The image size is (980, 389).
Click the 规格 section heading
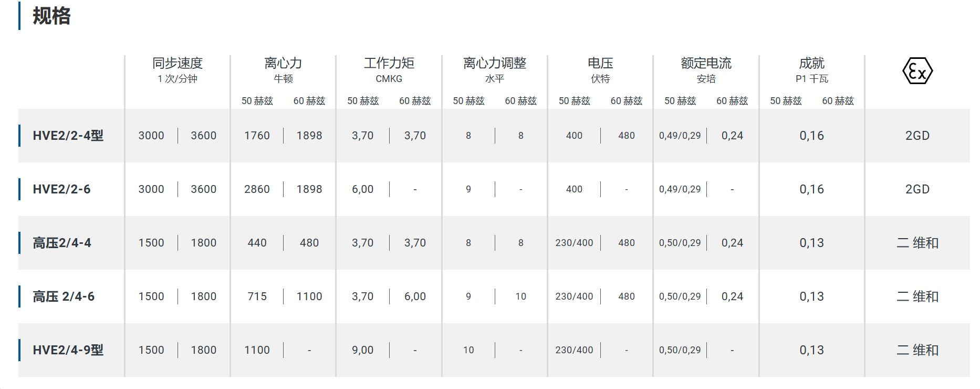coord(51,16)
